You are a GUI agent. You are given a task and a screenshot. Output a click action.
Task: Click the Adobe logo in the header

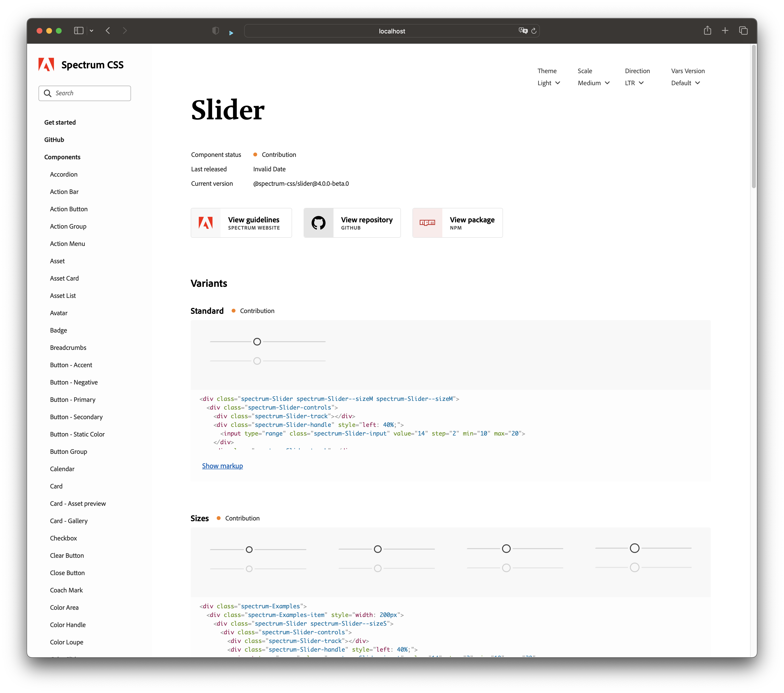[46, 65]
